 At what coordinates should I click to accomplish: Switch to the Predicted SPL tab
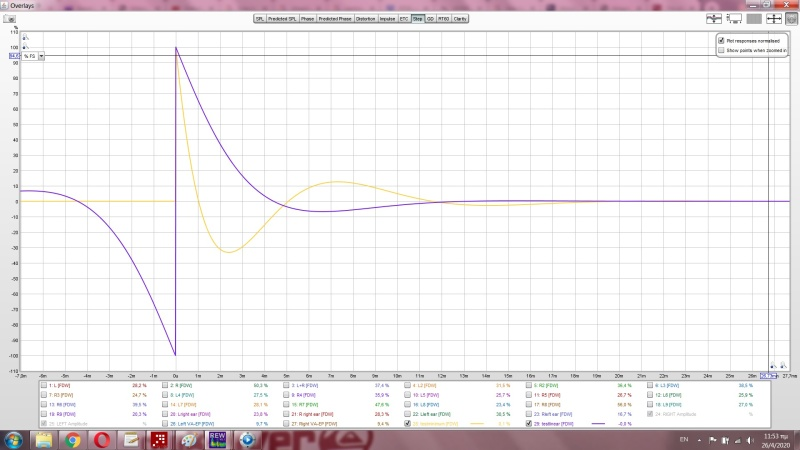coord(281,18)
